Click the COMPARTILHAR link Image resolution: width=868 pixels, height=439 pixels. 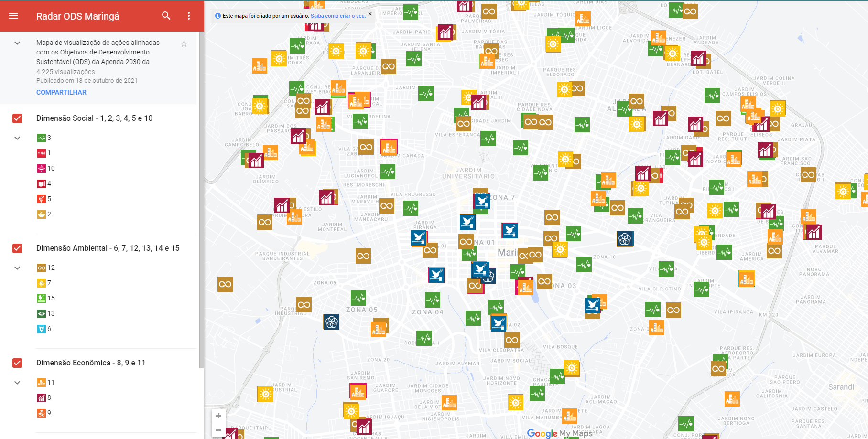coord(61,92)
